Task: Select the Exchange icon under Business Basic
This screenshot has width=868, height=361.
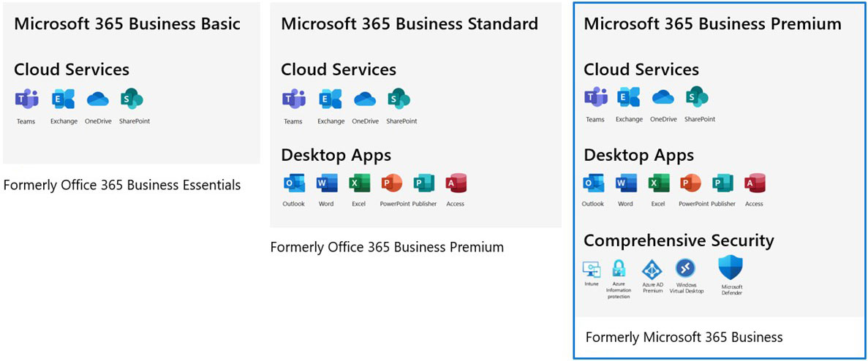Action: pos(64,99)
